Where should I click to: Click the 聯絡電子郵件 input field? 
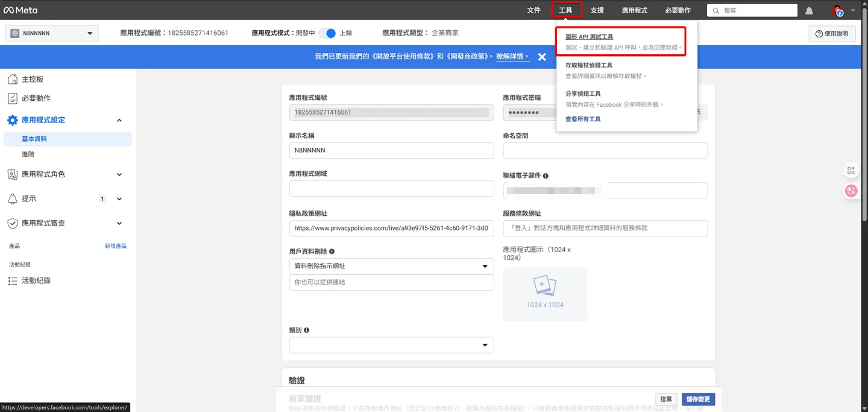tap(605, 190)
